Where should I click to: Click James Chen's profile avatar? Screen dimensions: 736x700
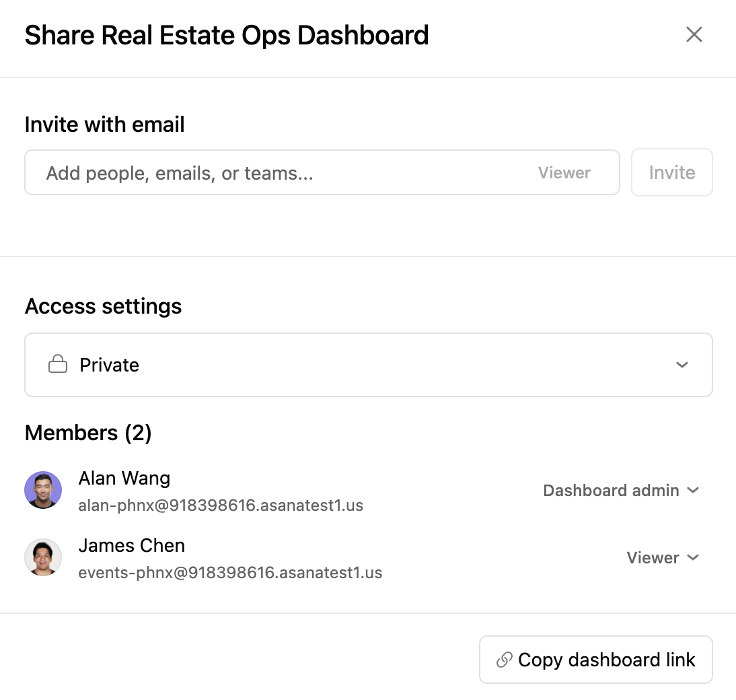click(43, 557)
